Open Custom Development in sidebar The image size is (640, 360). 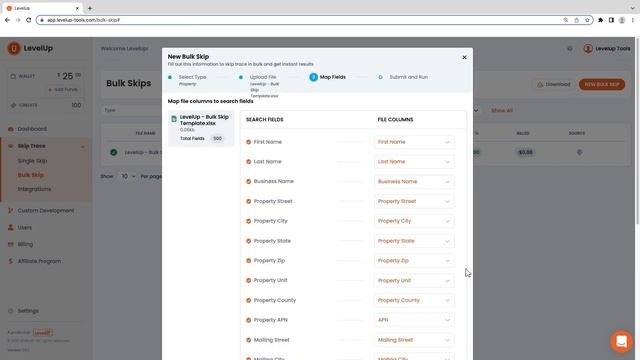pos(46,211)
